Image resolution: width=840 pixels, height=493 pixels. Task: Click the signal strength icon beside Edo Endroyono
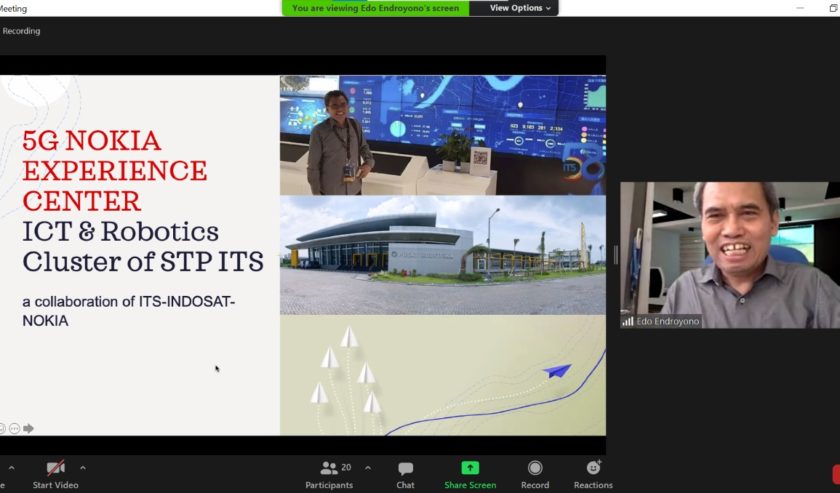(628, 322)
